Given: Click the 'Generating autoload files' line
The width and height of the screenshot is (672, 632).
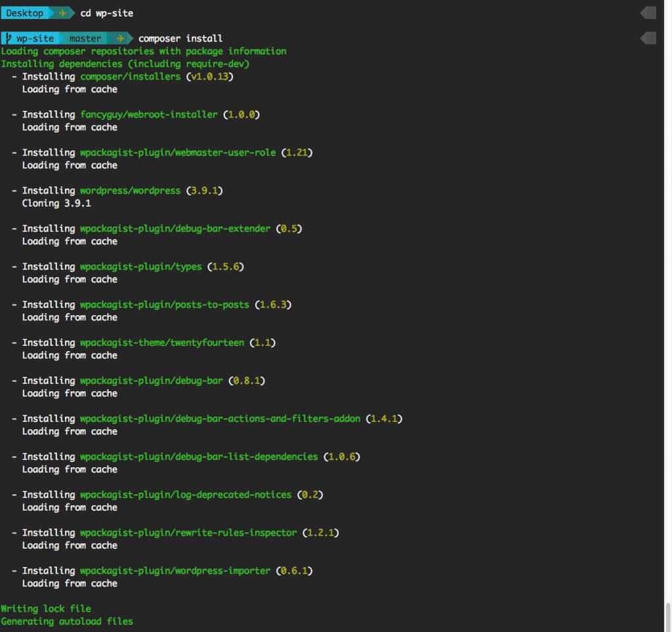Looking at the screenshot, I should [x=67, y=621].
